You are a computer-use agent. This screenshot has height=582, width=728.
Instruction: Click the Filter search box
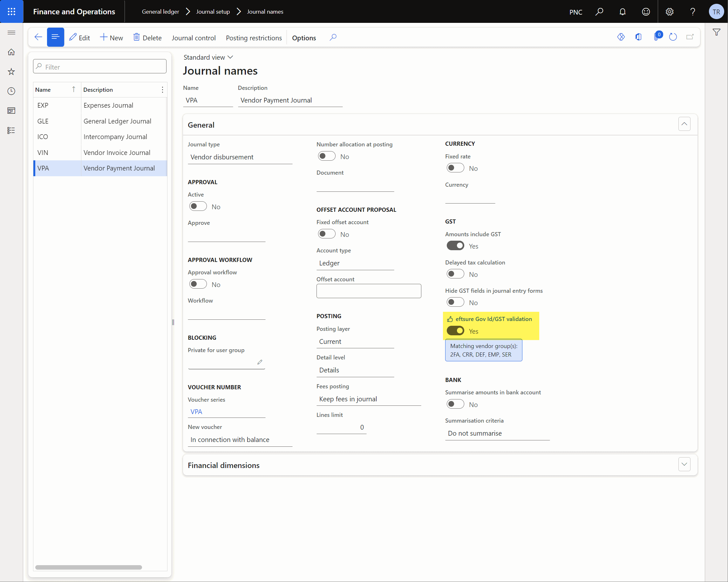point(99,66)
